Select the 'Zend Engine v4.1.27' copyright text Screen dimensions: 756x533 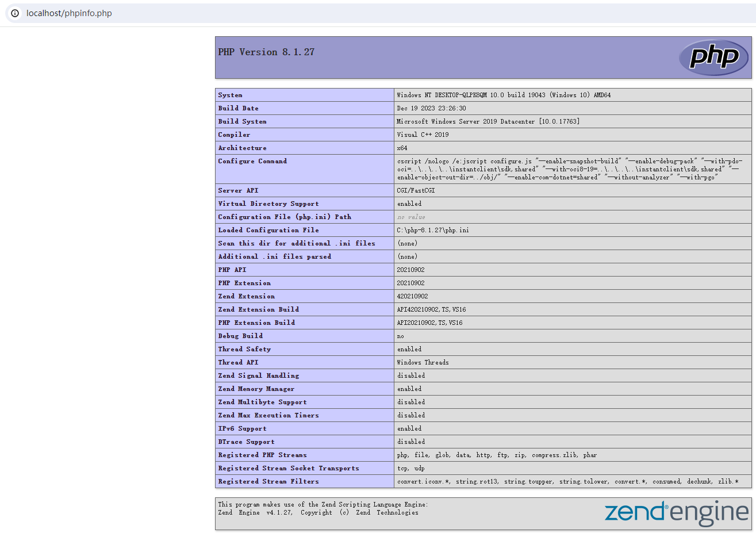[318, 513]
